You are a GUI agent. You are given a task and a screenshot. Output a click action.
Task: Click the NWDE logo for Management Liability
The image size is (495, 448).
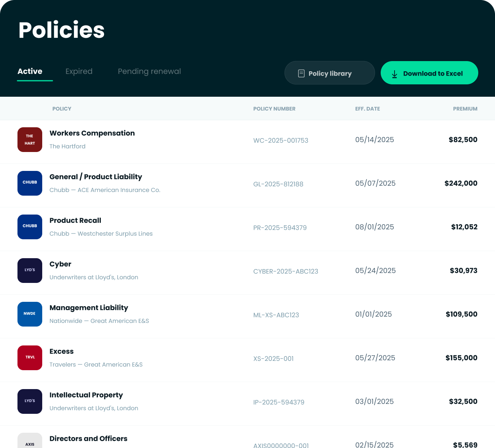pyautogui.click(x=30, y=314)
